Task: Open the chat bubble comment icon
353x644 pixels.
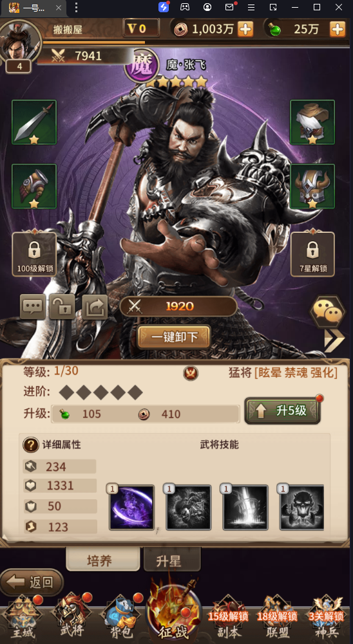Action: [32, 307]
